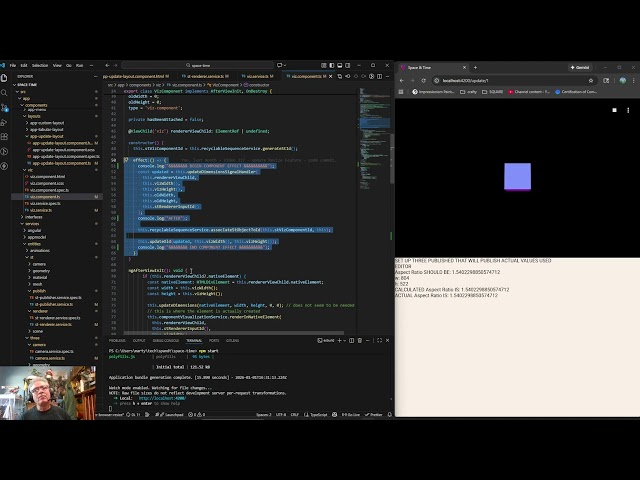Open the customize layout icon in title bar
This screenshot has width=640, height=480.
click(x=324, y=65)
